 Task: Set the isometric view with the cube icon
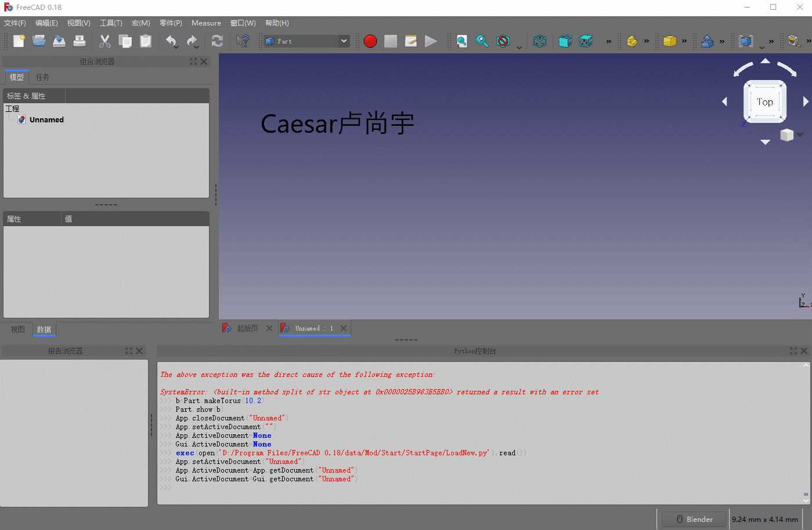(x=540, y=41)
